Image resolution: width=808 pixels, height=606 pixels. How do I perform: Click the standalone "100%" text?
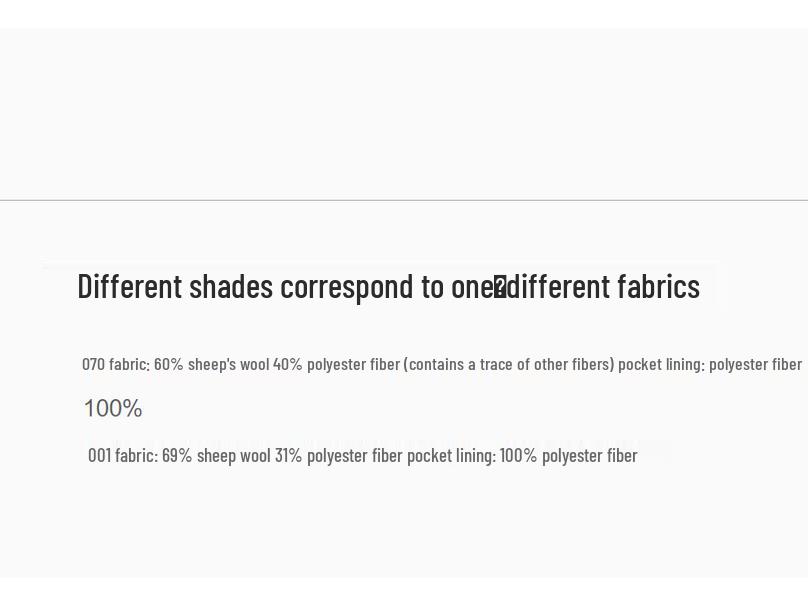pyautogui.click(x=113, y=408)
